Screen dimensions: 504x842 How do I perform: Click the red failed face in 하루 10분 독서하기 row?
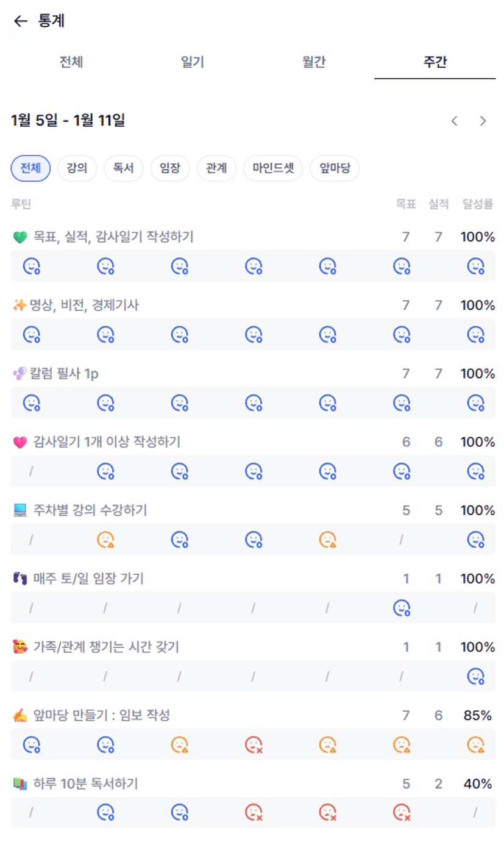pyautogui.click(x=254, y=812)
